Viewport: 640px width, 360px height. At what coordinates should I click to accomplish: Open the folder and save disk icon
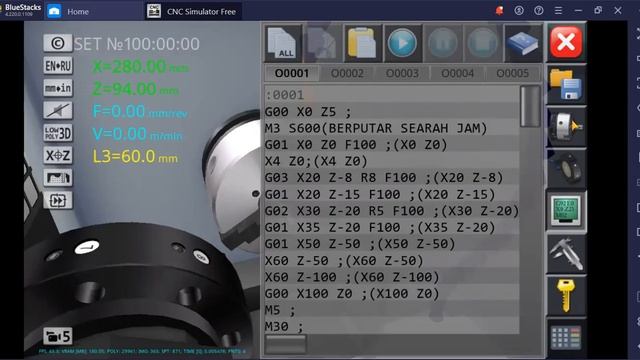(x=566, y=84)
